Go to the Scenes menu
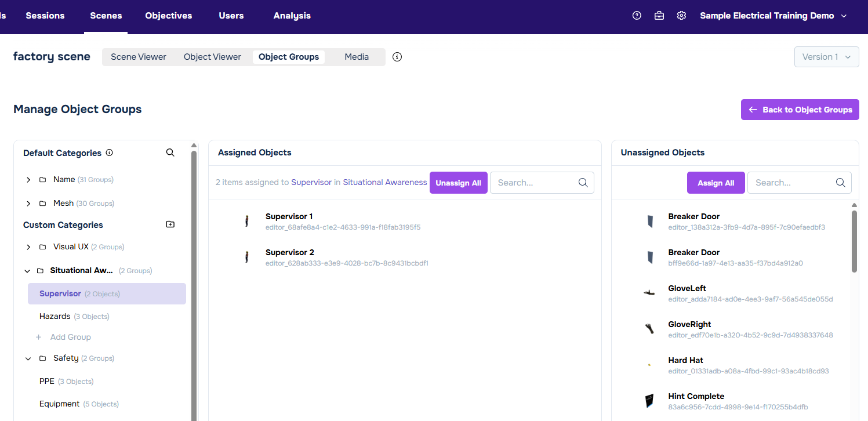 click(106, 16)
